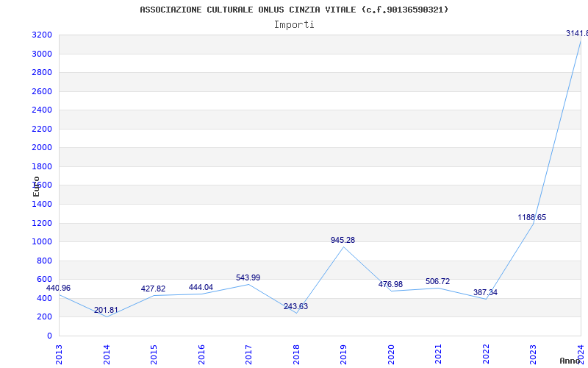Click the 2018 year label on x-axis
The image size is (588, 368).
pyautogui.click(x=296, y=354)
